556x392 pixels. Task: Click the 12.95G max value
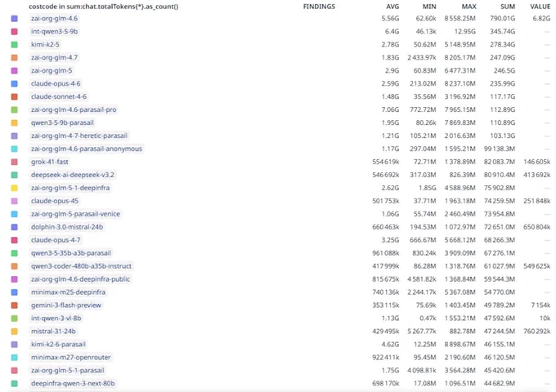click(465, 32)
